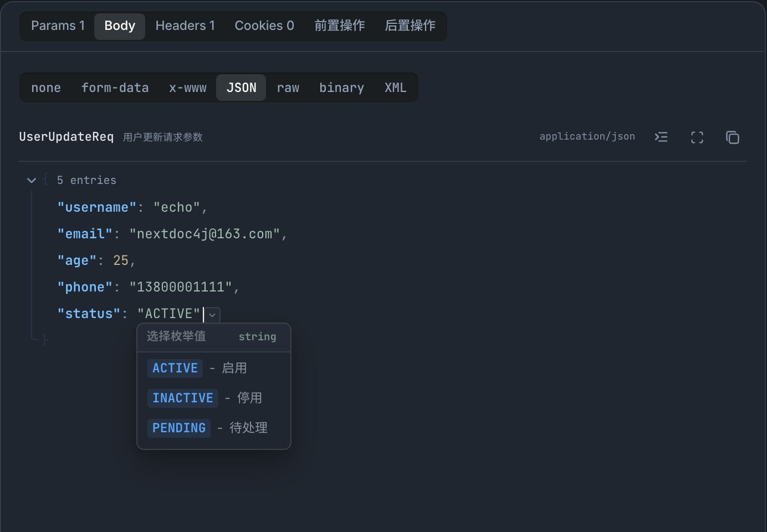This screenshot has width=767, height=532.
Task: Choose the none body type
Action: tap(46, 88)
